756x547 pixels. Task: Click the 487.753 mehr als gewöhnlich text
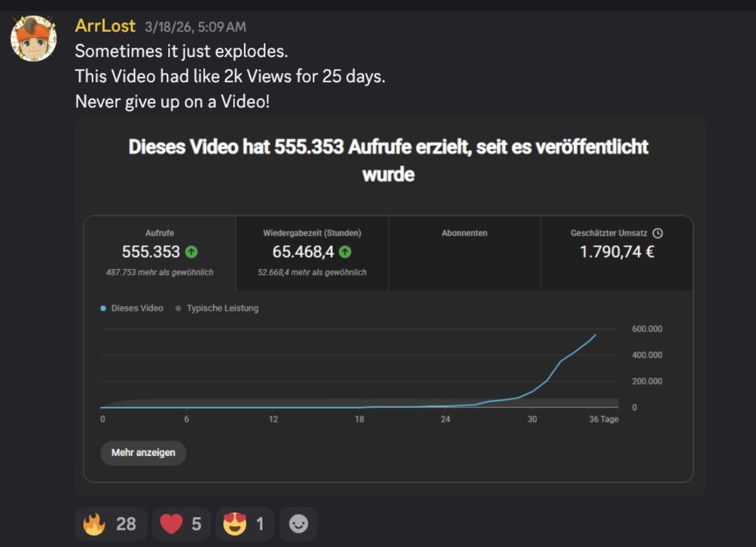(x=160, y=272)
